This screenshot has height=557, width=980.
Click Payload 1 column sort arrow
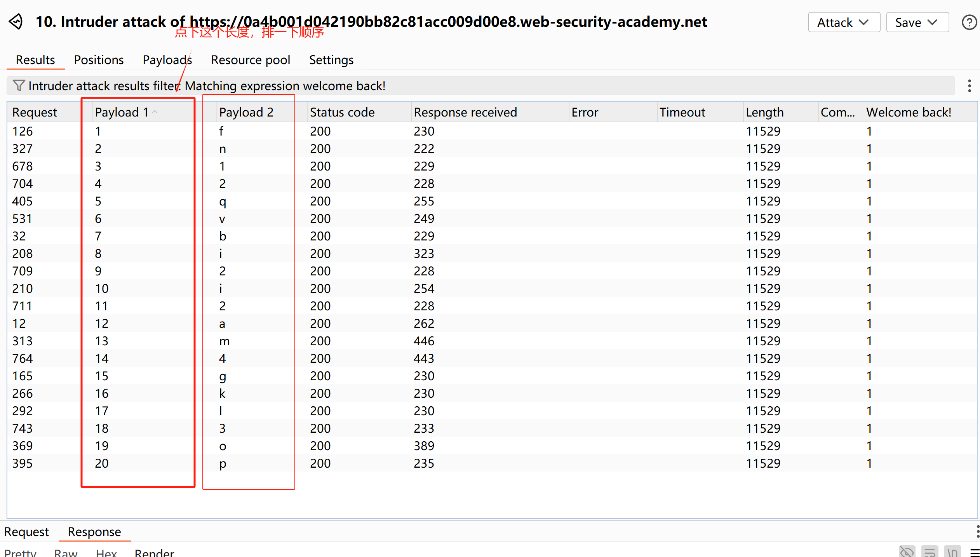point(155,112)
